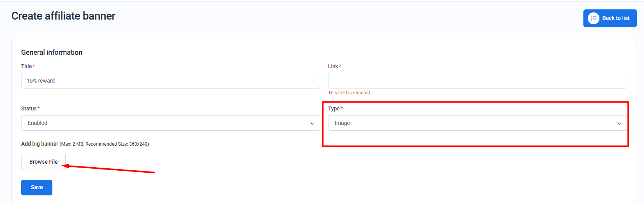
Task: Click the Type field label
Action: pos(334,108)
